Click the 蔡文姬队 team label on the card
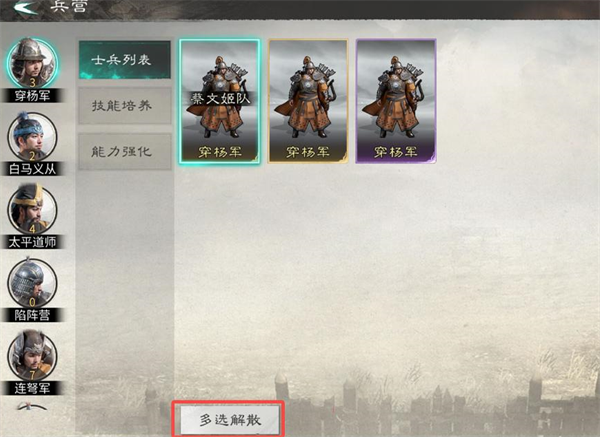Screen dimensions: 600x437 (x=220, y=99)
